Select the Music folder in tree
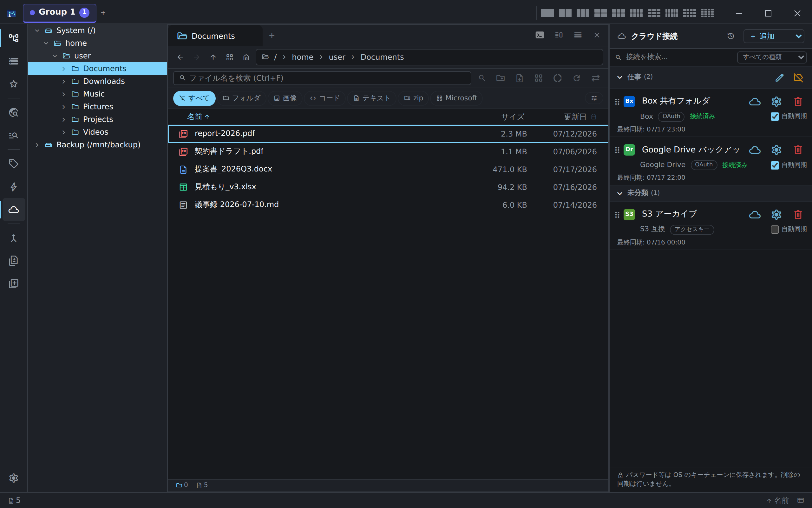This screenshot has height=508, width=812. [97, 94]
